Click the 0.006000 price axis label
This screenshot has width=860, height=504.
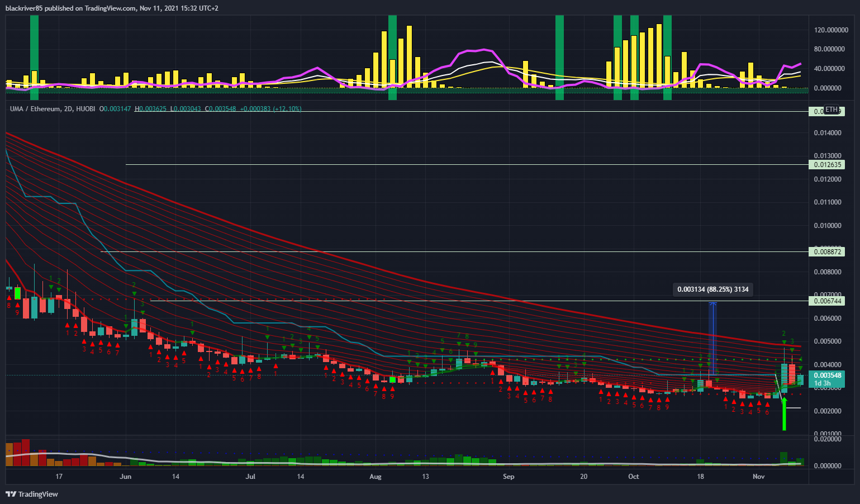coord(828,318)
